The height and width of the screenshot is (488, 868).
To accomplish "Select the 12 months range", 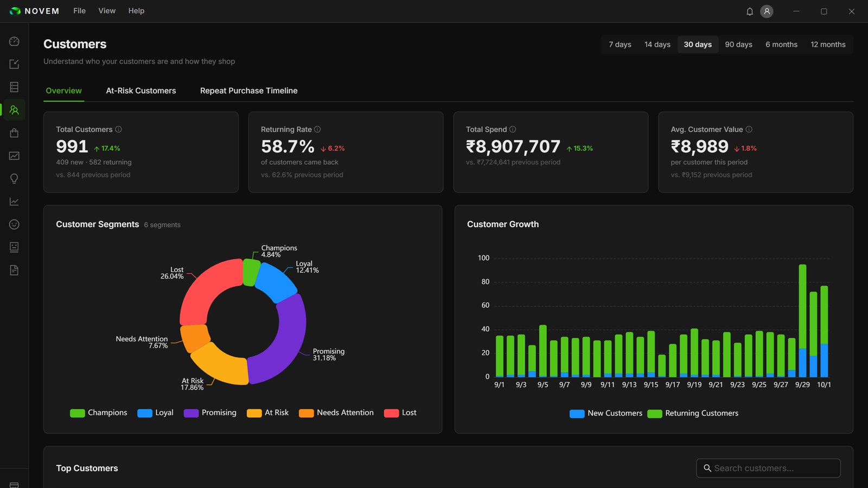I will 828,44.
